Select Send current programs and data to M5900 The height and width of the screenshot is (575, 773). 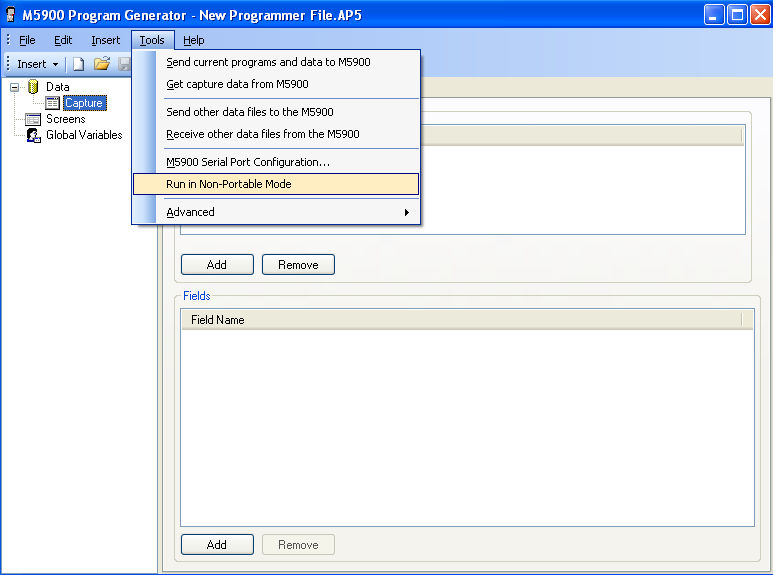268,62
